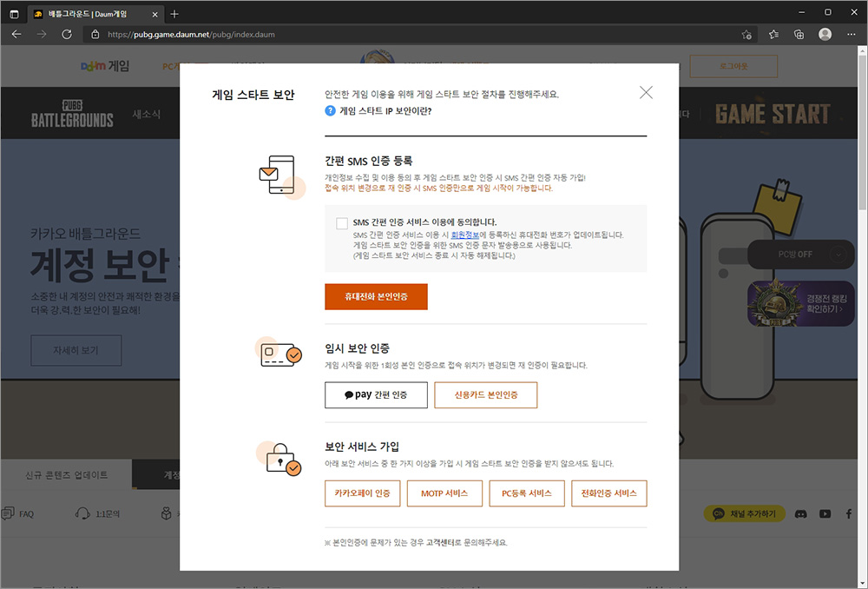This screenshot has width=868, height=589.
Task: Open browser profile avatar
Action: click(825, 35)
